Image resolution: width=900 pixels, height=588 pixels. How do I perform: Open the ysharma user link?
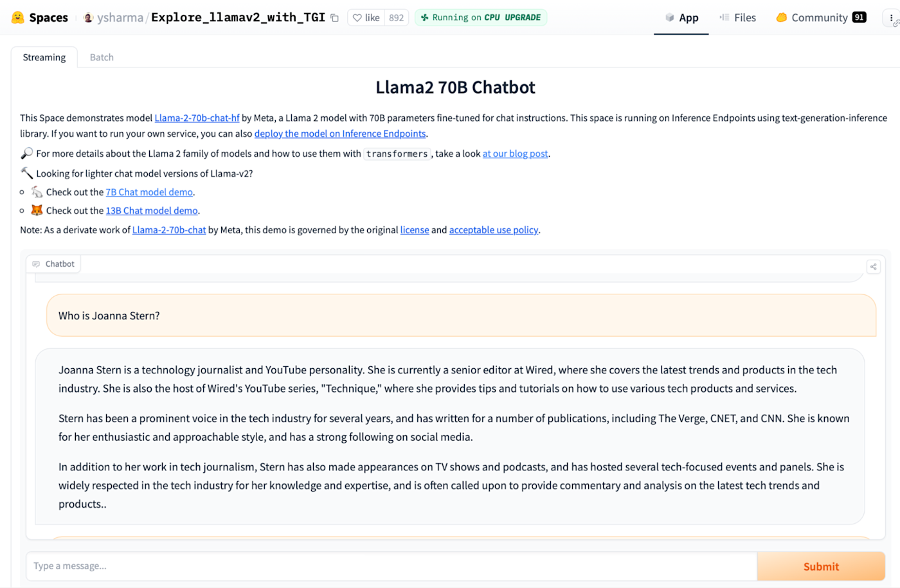[x=120, y=17]
